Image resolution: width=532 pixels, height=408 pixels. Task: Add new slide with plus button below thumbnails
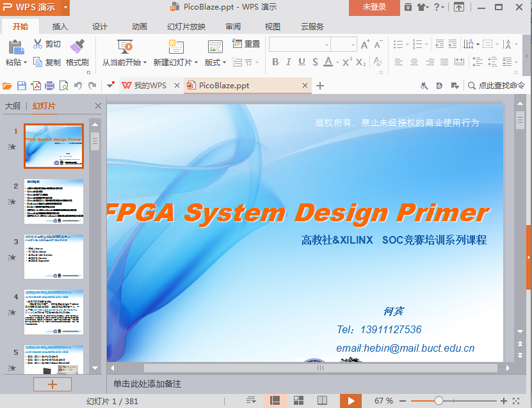point(52,384)
